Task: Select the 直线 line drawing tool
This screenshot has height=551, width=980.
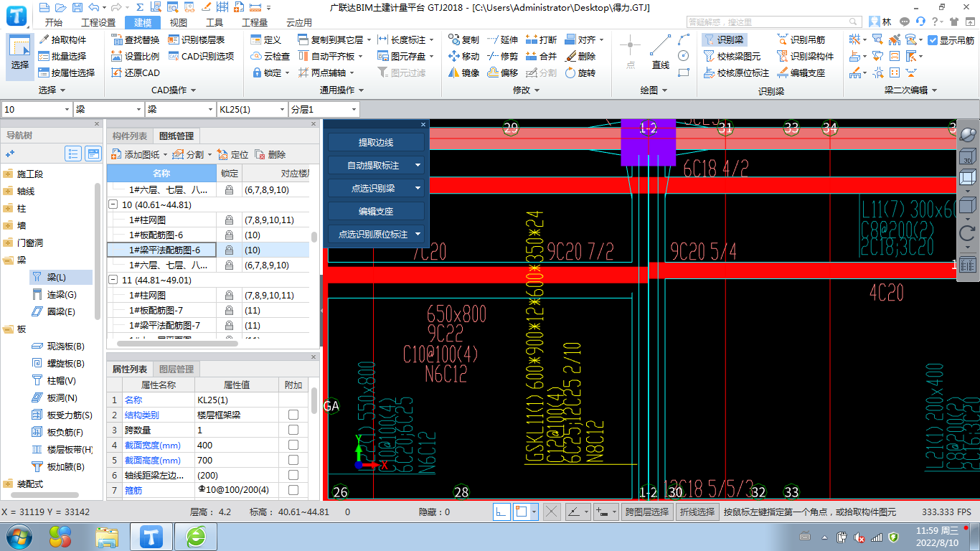Action: pos(661,52)
